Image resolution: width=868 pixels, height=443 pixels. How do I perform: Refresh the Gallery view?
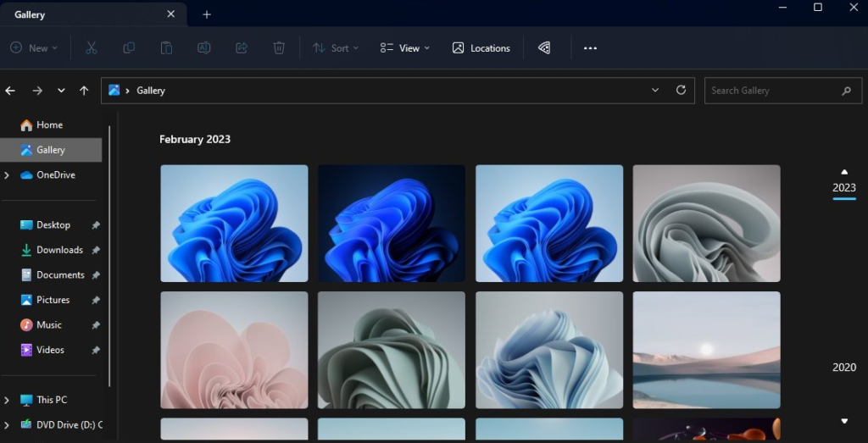[x=681, y=90]
